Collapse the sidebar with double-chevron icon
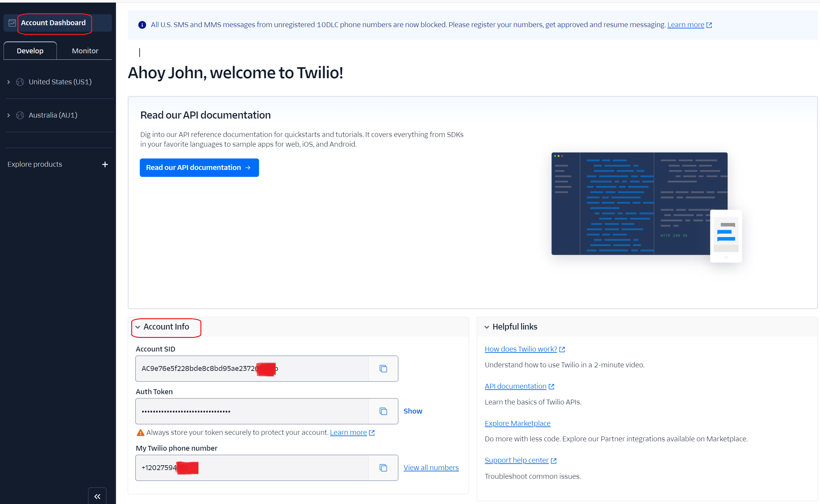 (97, 496)
